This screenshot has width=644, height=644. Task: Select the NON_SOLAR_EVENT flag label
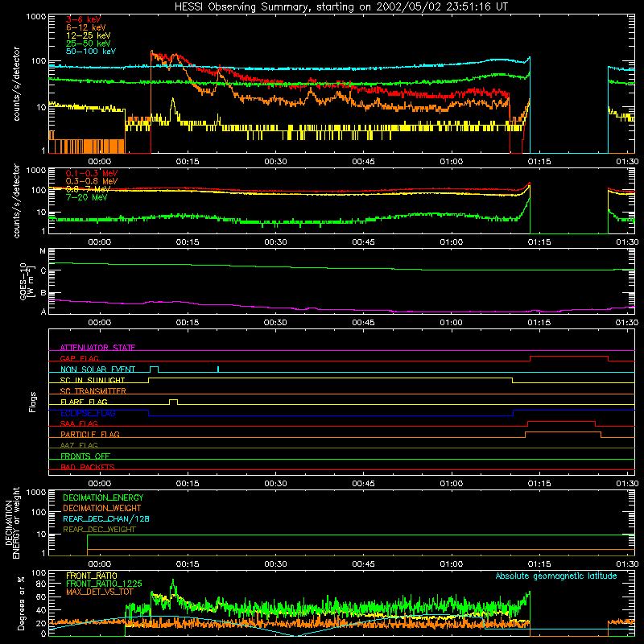click(97, 369)
